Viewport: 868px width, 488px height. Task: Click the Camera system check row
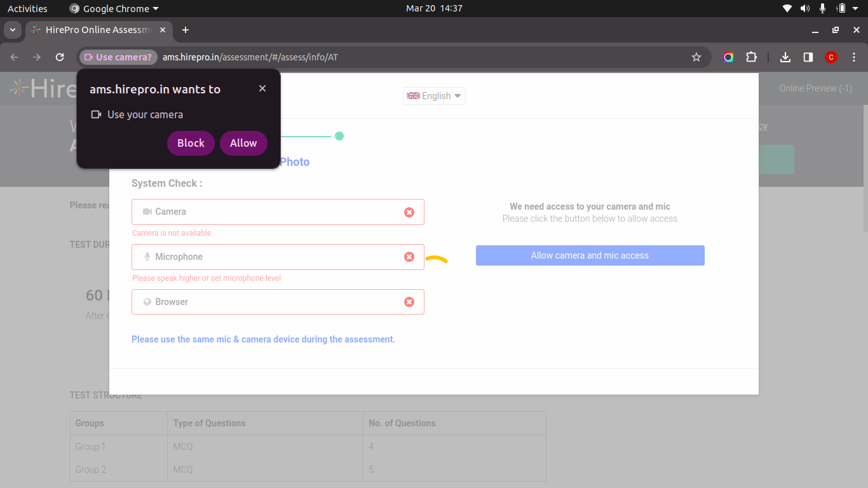click(x=278, y=212)
